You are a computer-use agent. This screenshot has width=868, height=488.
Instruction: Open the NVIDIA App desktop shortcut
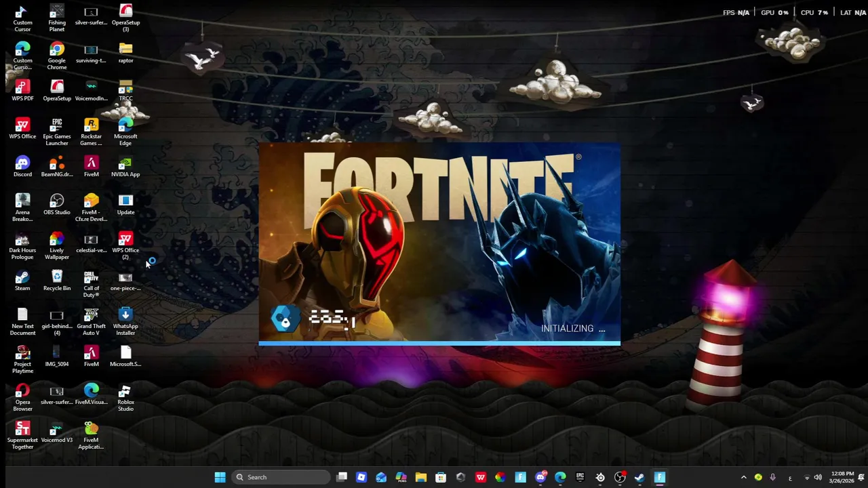(x=125, y=167)
